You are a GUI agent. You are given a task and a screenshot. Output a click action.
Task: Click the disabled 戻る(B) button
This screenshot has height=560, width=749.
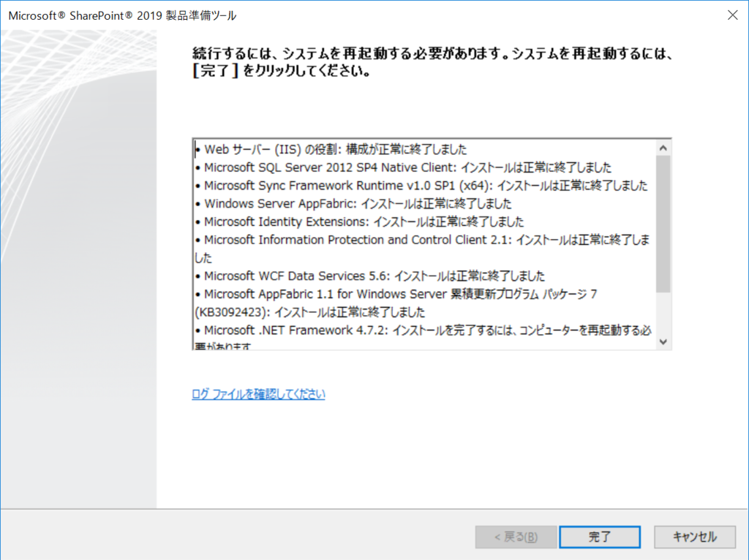point(516,537)
